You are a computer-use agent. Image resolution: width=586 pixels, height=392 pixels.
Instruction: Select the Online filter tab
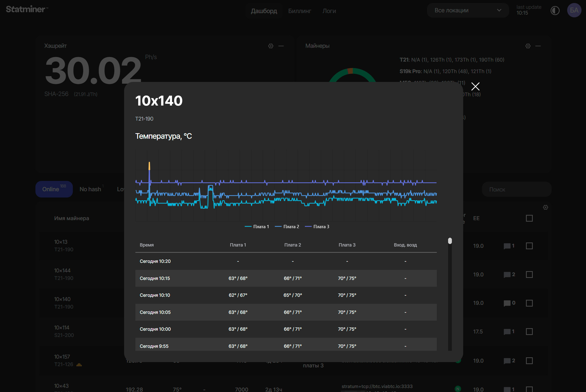pos(54,189)
